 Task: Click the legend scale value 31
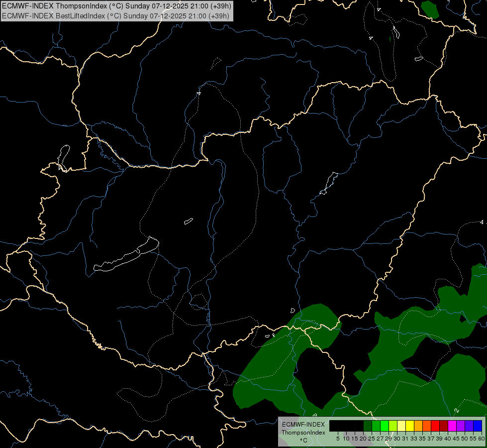pos(405,439)
